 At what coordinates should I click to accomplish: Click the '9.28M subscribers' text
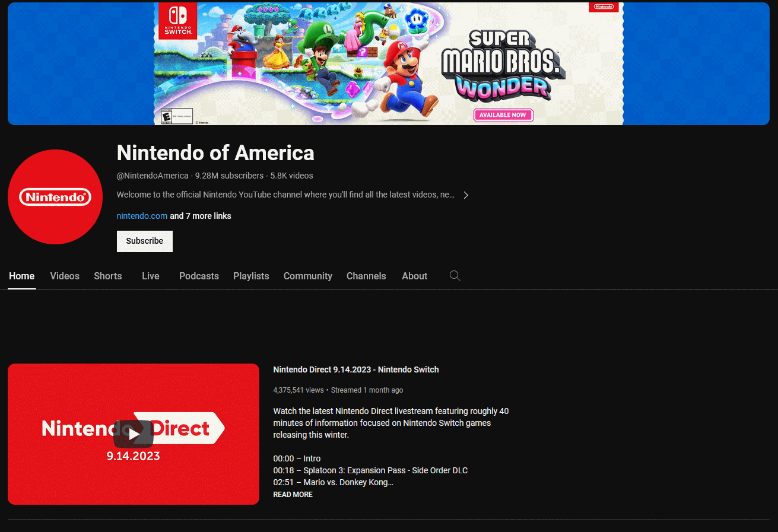(229, 176)
